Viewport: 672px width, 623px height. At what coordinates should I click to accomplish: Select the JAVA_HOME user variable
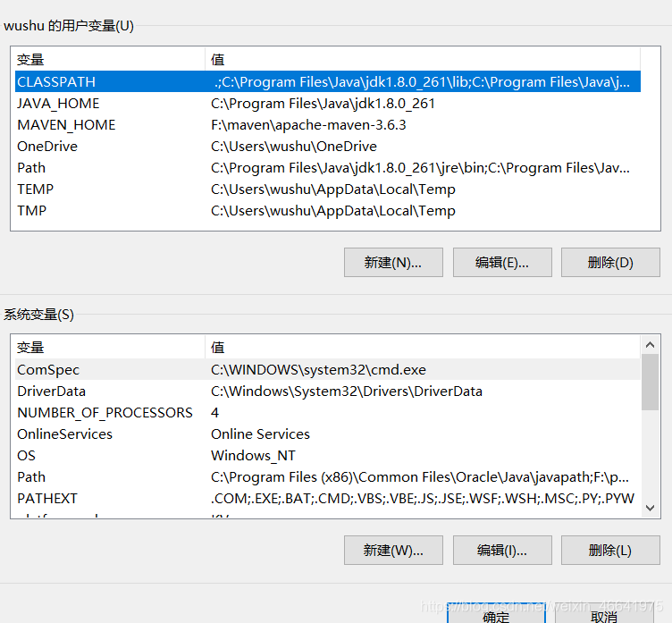click(328, 104)
